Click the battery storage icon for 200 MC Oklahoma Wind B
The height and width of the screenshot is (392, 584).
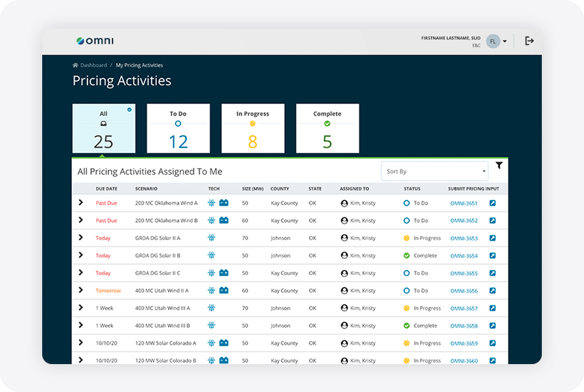pyautogui.click(x=224, y=220)
